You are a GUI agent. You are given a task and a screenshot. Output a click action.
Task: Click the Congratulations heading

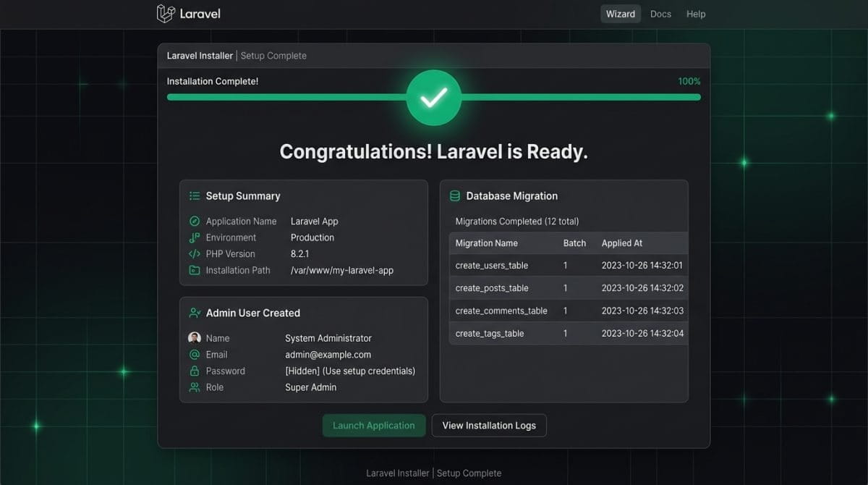coord(434,151)
